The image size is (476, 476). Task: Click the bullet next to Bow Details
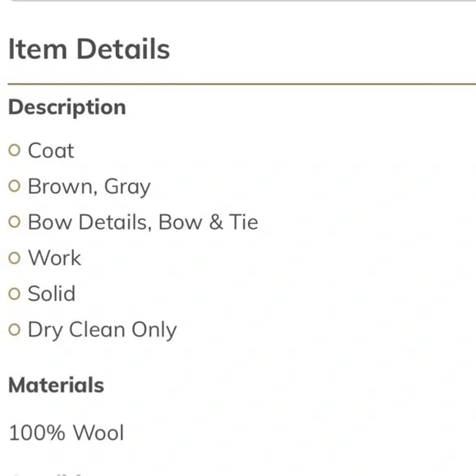tap(14, 222)
